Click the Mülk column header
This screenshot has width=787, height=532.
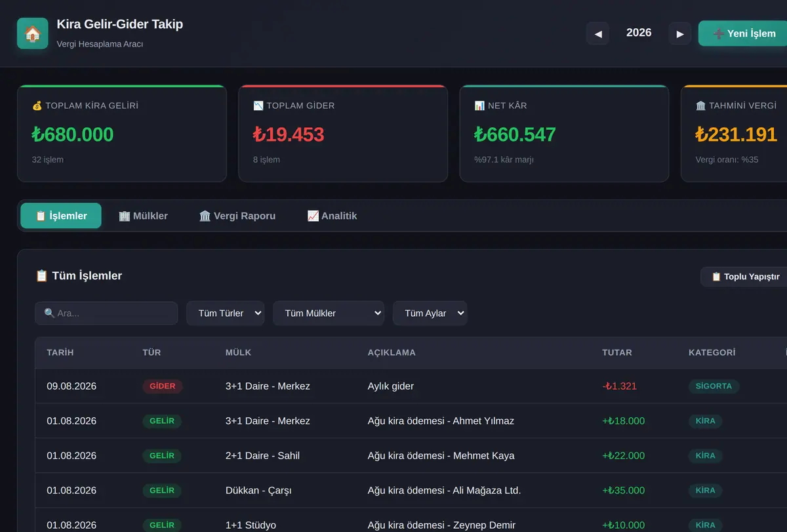pos(238,352)
